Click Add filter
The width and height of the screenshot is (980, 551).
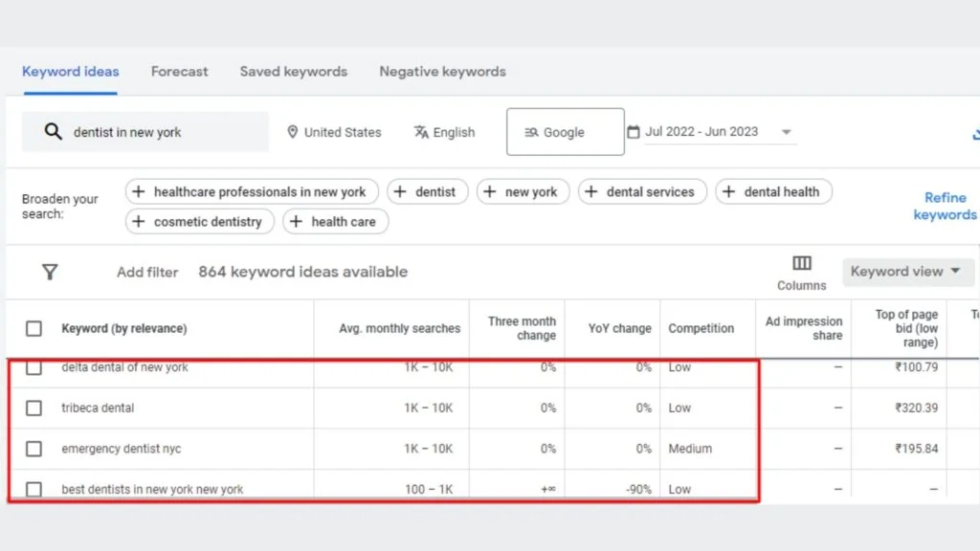pos(147,273)
